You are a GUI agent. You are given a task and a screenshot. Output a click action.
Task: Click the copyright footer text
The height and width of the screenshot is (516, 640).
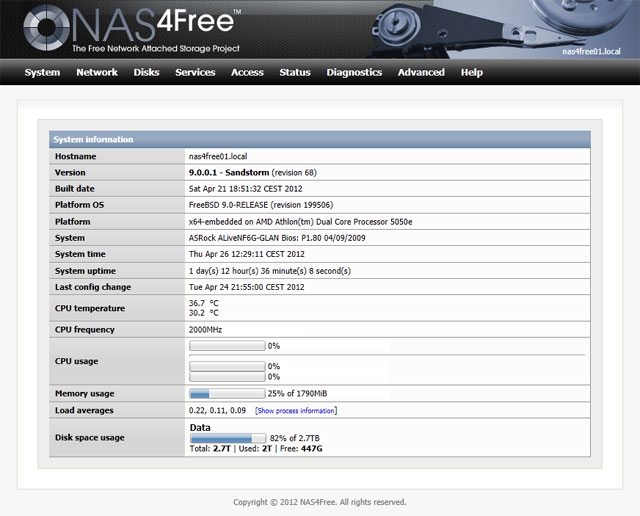tap(320, 502)
